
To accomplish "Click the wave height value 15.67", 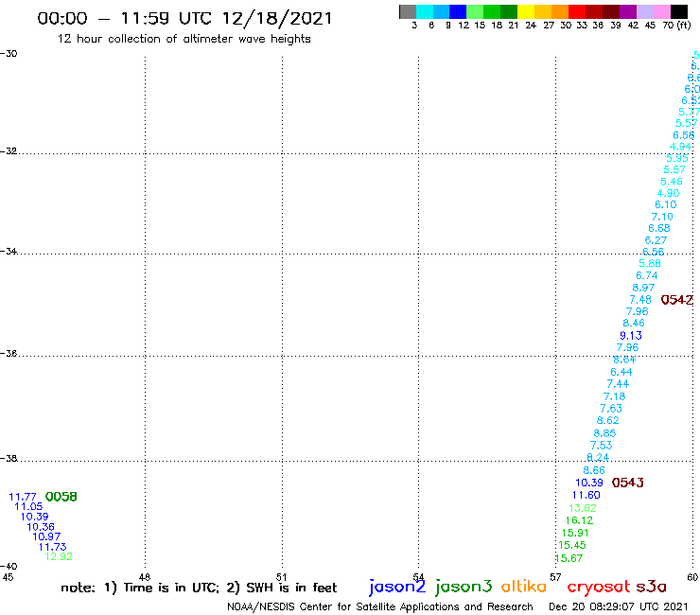I will coord(569,558).
